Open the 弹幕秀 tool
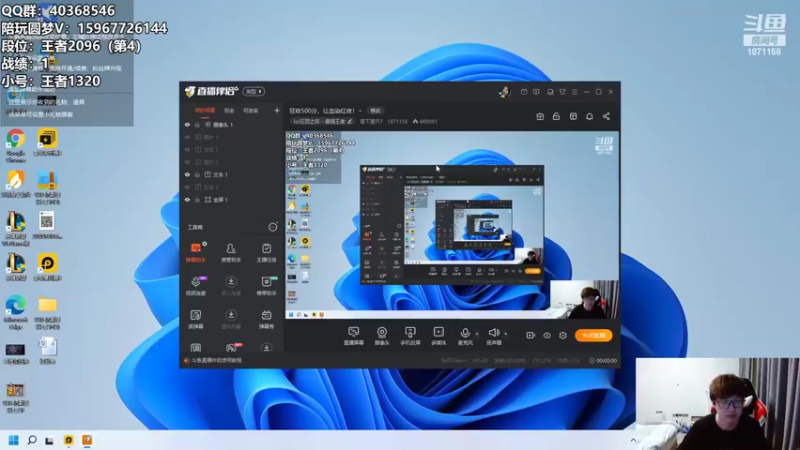 point(266,319)
